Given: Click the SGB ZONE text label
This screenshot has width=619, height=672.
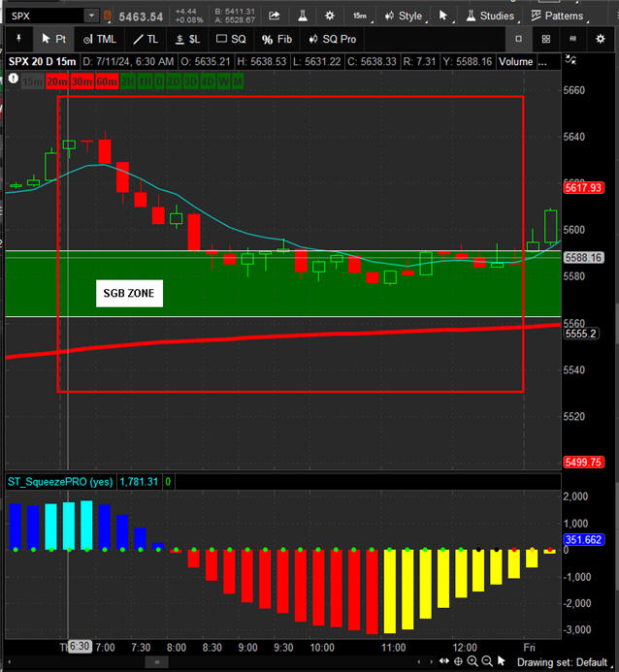Looking at the screenshot, I should coord(129,293).
